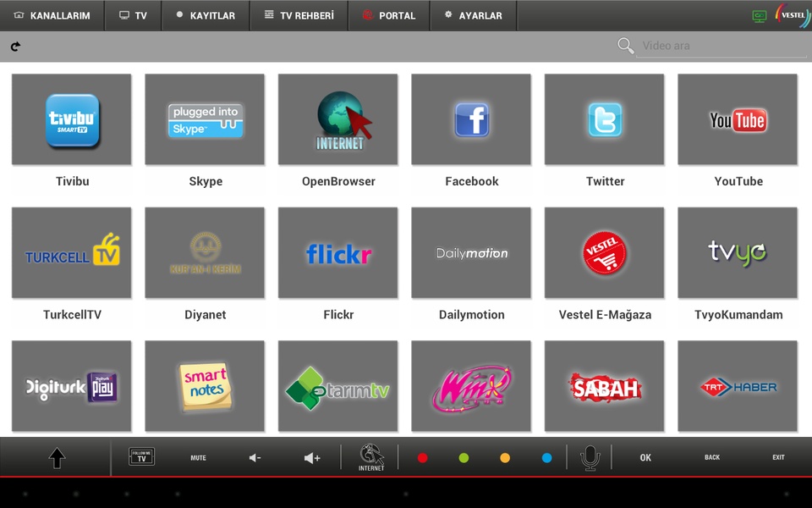Open the Digiturk Play app tile

(x=71, y=386)
